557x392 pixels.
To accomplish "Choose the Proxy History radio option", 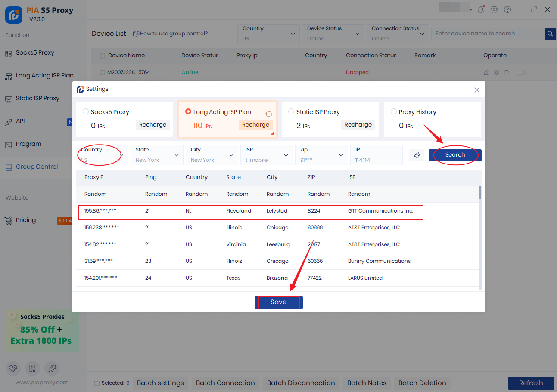I will [x=394, y=112].
